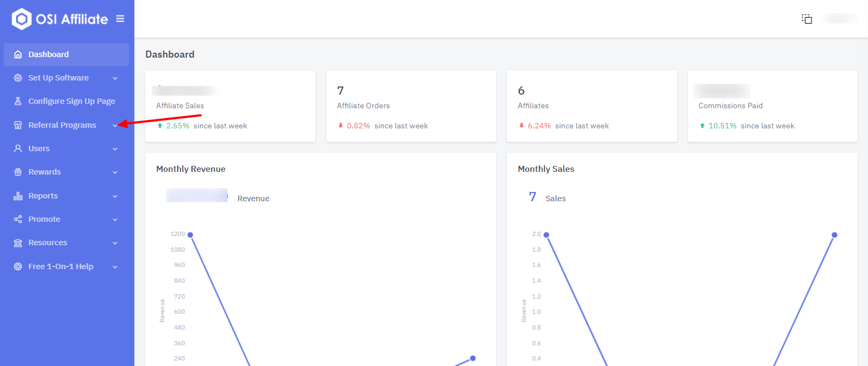Expand the Promote chevron
This screenshot has height=366, width=868.
(x=115, y=220)
